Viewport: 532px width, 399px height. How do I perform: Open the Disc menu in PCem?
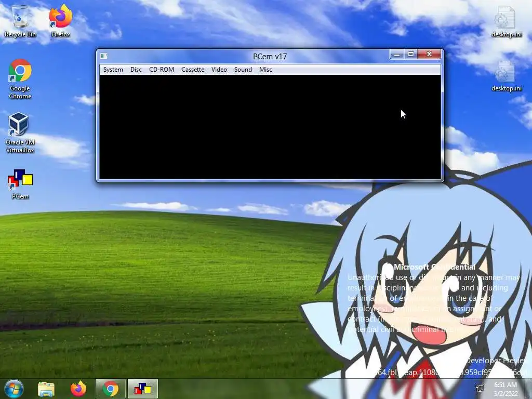tap(136, 70)
